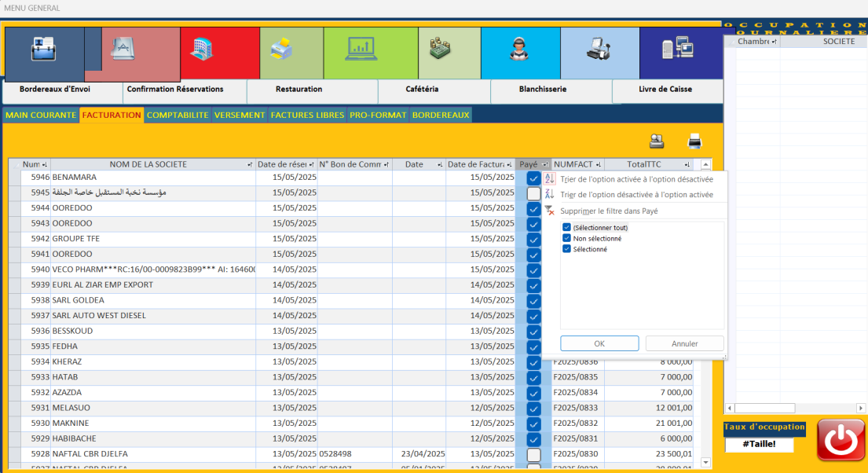The image size is (868, 473).
Task: Click the printer icon above the table
Action: point(694,141)
